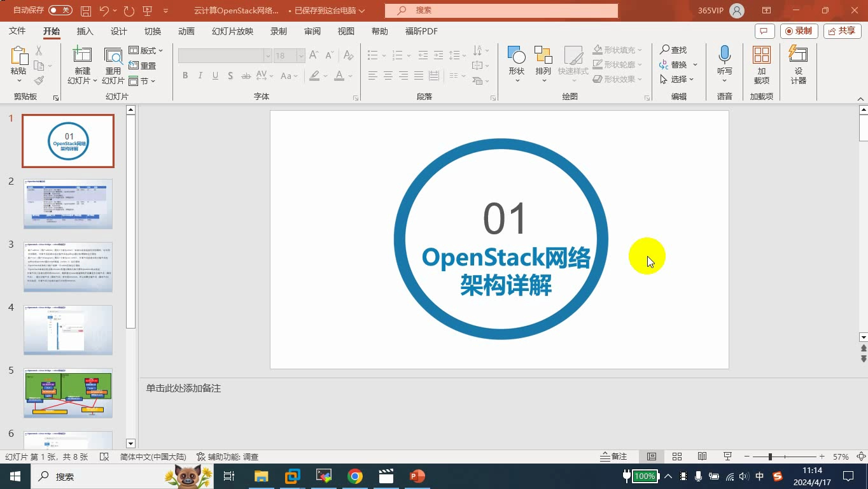Select the Shapes (形状) tool

[516, 60]
